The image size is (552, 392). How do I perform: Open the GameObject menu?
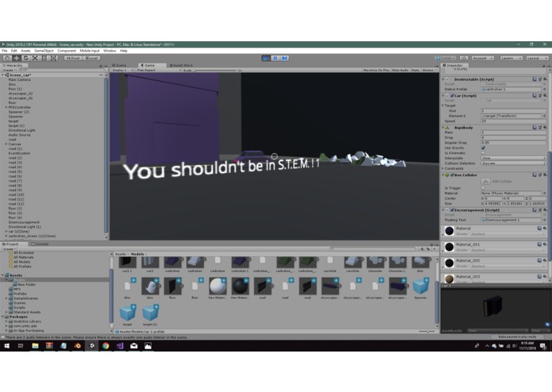click(x=44, y=51)
